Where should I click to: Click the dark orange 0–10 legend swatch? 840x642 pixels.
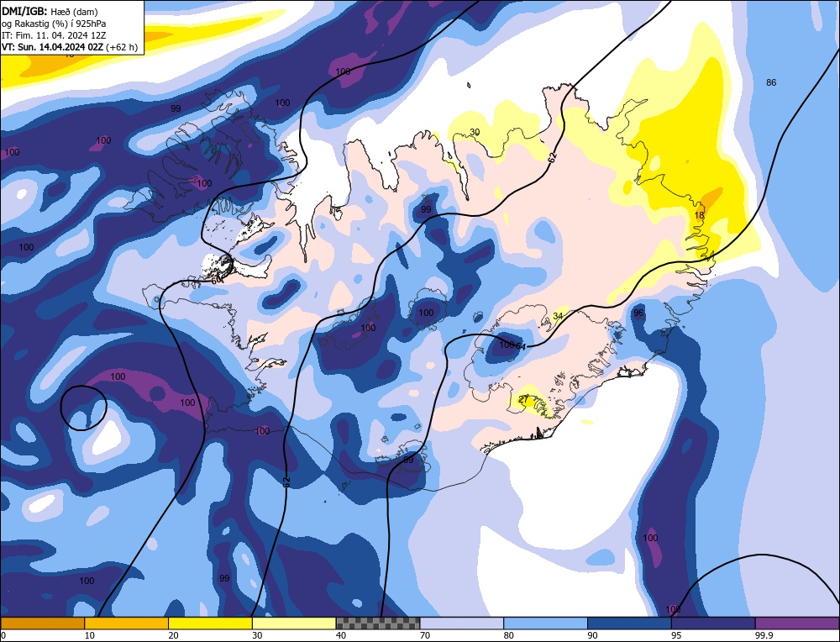[x=42, y=623]
